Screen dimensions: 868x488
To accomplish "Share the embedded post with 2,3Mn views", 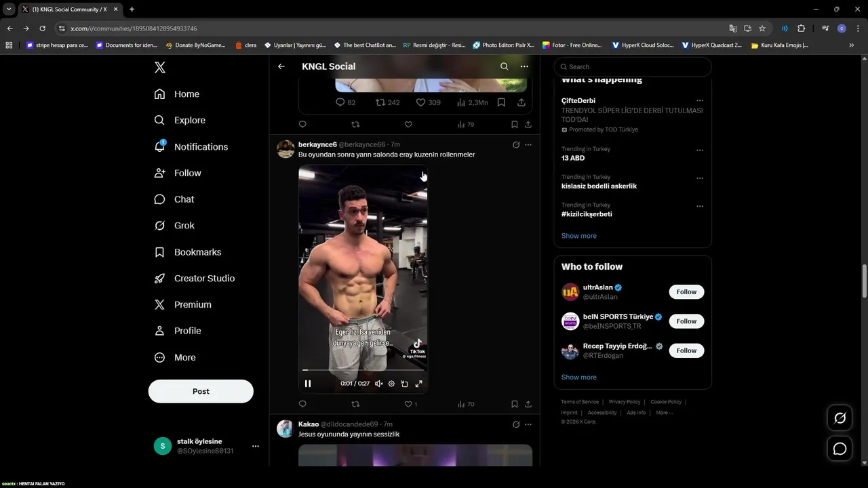I will 521,102.
